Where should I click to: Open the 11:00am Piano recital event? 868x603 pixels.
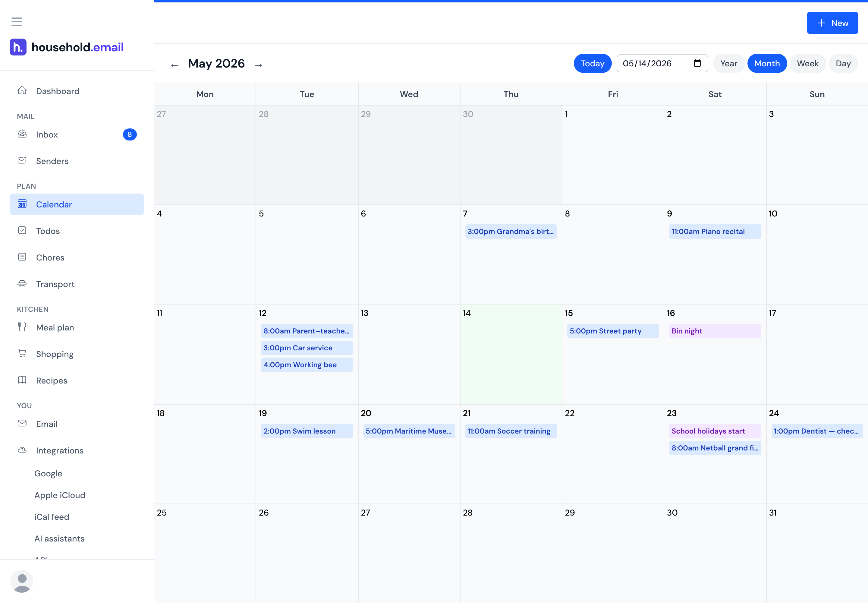715,231
